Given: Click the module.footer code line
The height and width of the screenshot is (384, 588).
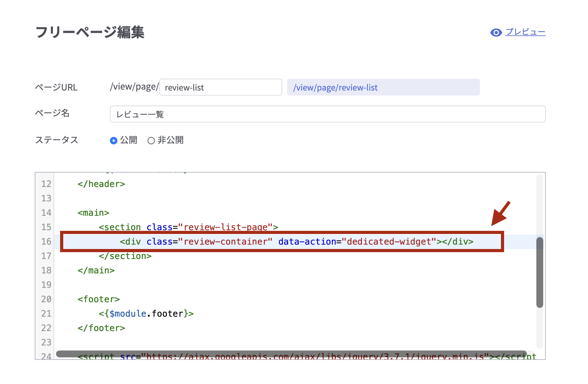Looking at the screenshot, I should point(146,314).
